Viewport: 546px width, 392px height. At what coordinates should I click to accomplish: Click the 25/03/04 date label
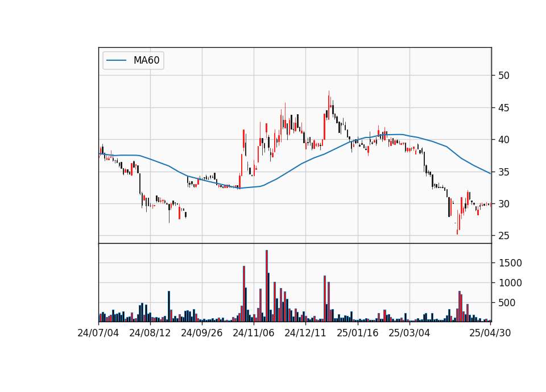pos(409,333)
